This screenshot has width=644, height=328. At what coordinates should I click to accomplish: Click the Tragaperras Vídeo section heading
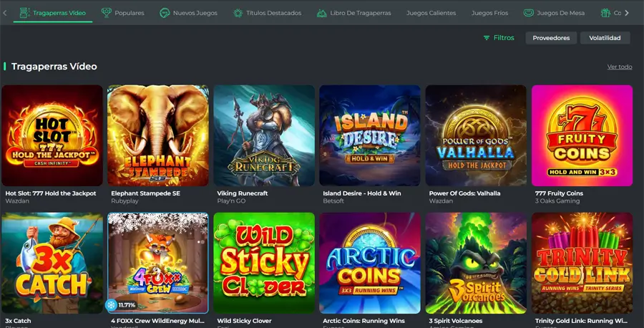(x=54, y=67)
